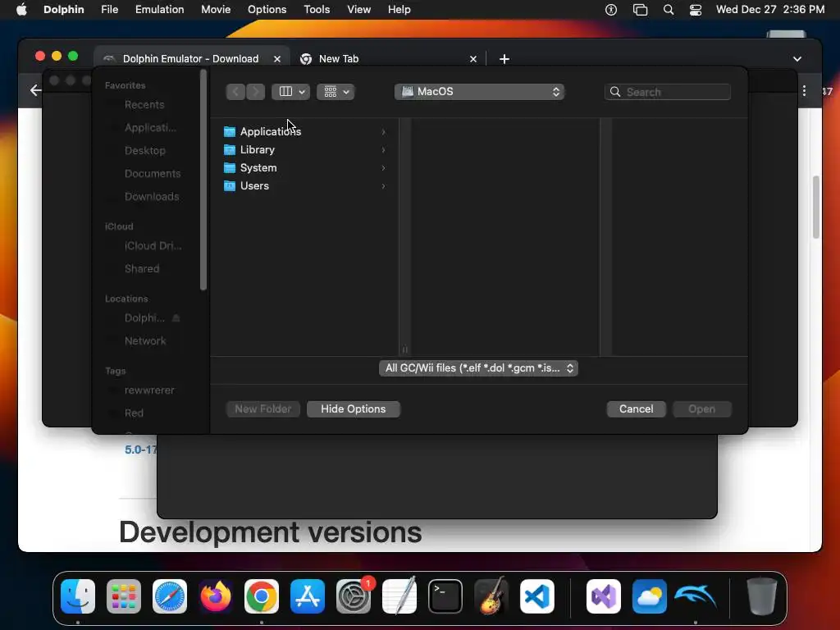Go back in the file dialog
The height and width of the screenshot is (630, 840).
tap(235, 92)
